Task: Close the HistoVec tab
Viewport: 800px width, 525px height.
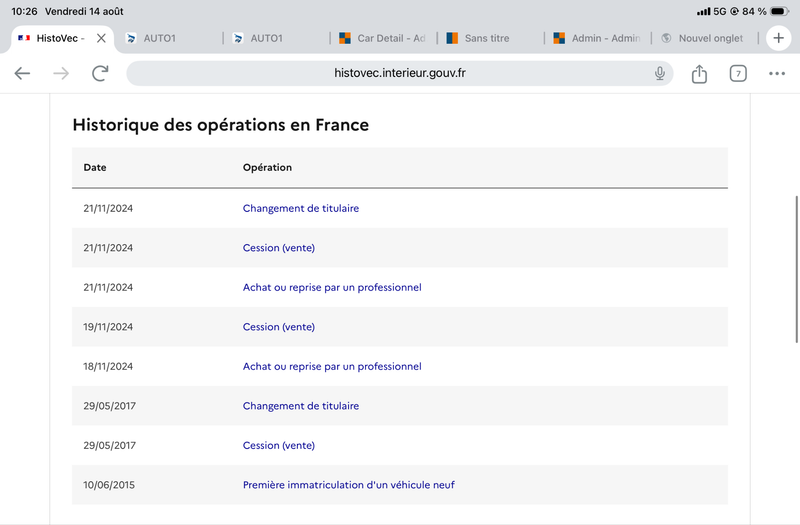Action: 101,38
